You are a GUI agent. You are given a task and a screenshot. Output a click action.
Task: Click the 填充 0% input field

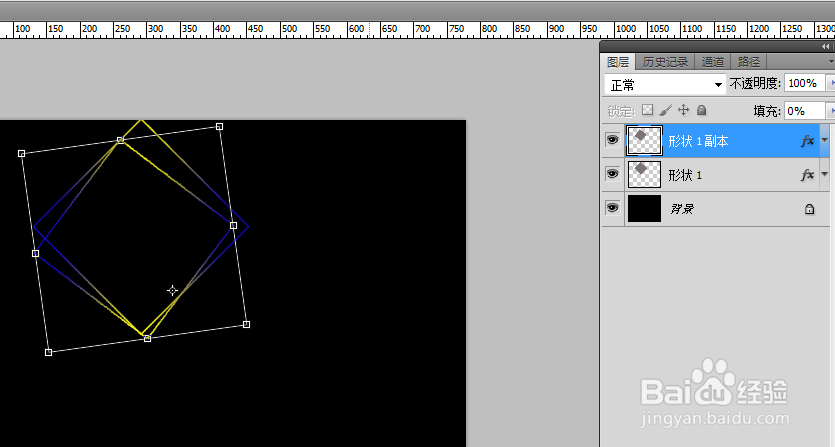[x=804, y=111]
